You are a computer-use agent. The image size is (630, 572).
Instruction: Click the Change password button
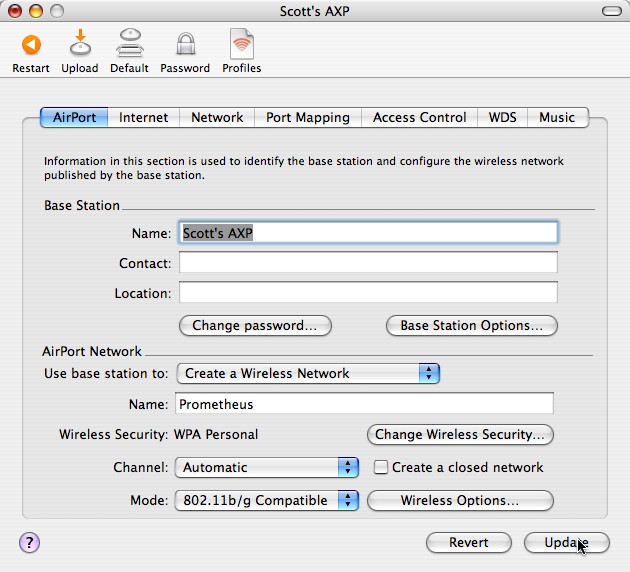coord(255,325)
